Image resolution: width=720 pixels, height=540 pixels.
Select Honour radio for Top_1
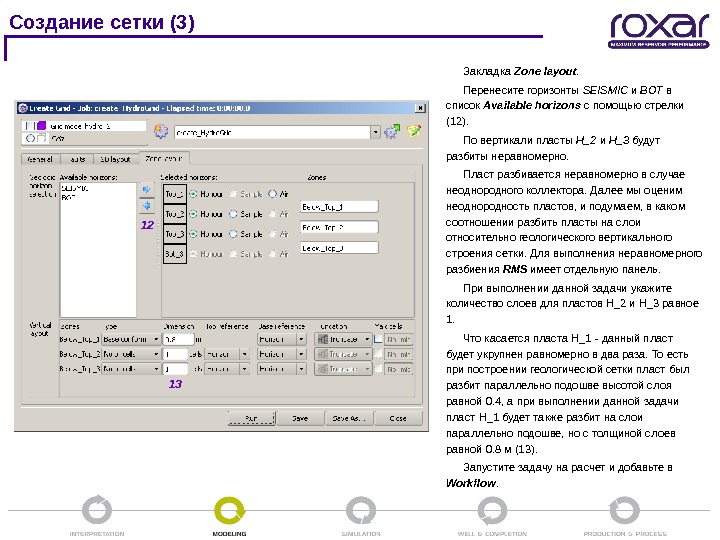193,194
